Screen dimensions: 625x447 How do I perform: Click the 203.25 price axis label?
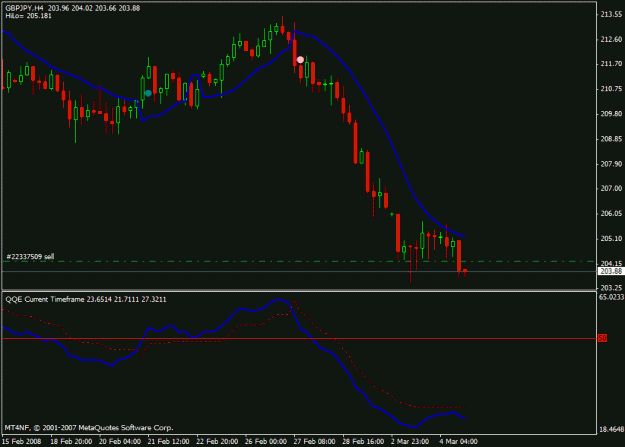click(x=611, y=288)
